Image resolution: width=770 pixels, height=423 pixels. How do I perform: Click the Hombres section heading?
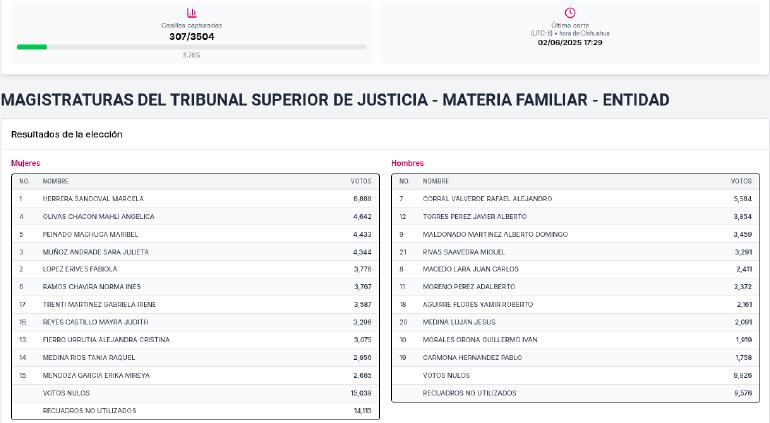(407, 163)
